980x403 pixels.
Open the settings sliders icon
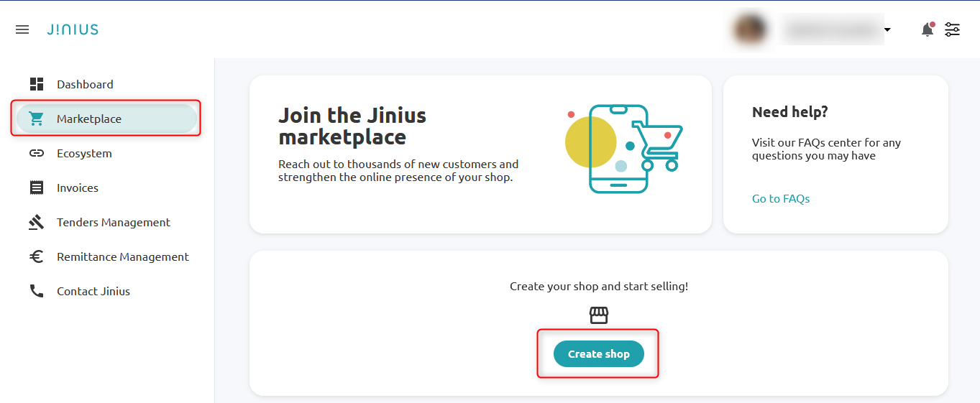coord(953,29)
